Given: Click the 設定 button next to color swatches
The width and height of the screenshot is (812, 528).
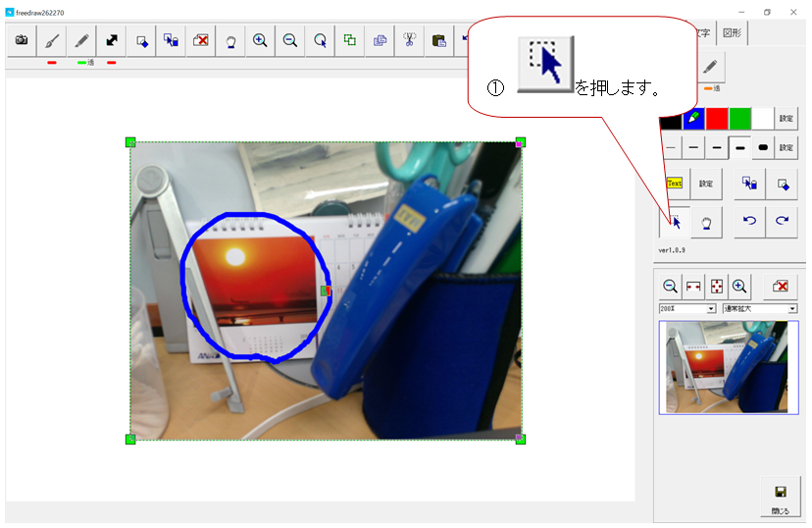Looking at the screenshot, I should click(x=787, y=119).
